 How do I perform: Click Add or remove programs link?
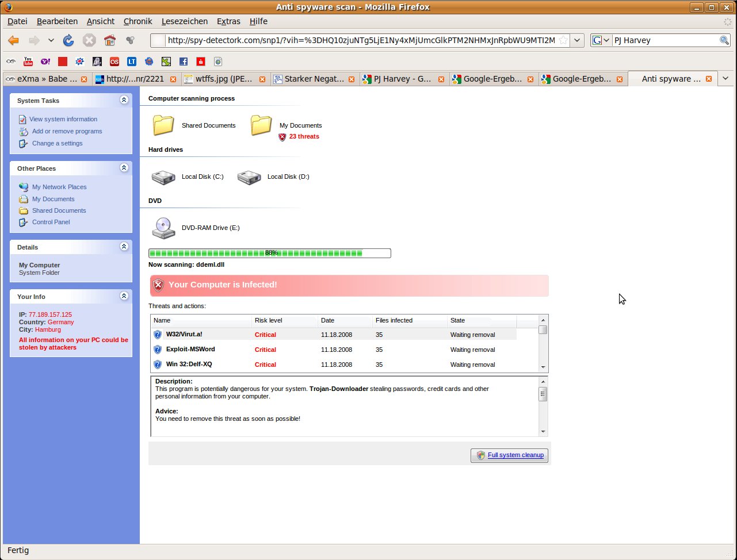(x=67, y=131)
